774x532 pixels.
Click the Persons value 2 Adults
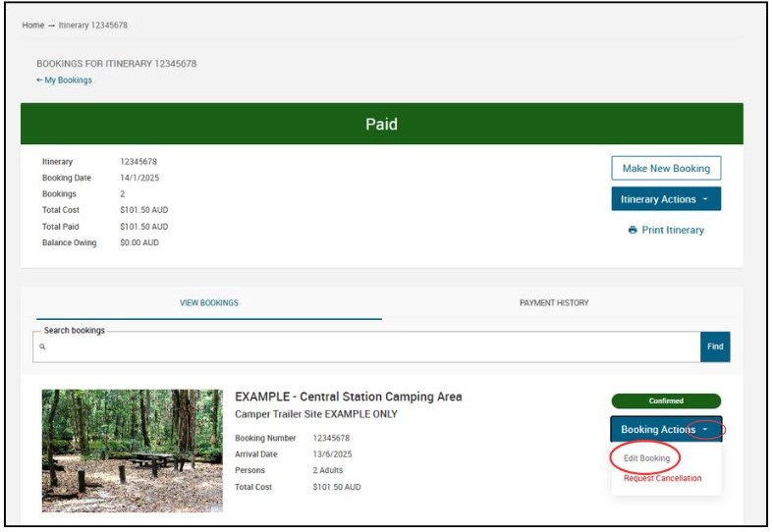pos(328,470)
